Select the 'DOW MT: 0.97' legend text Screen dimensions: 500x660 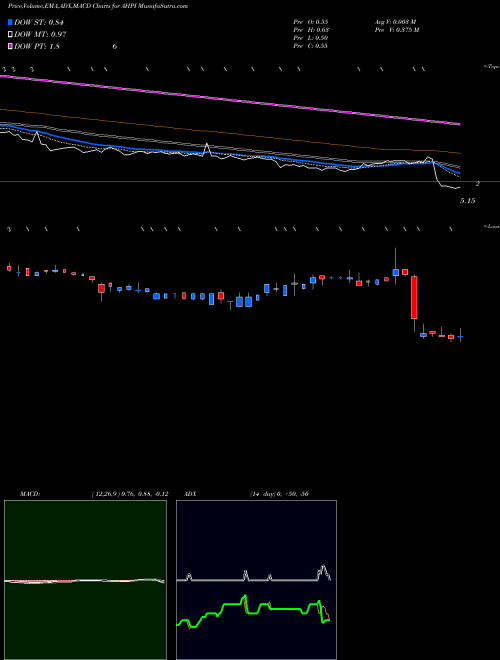[39, 35]
